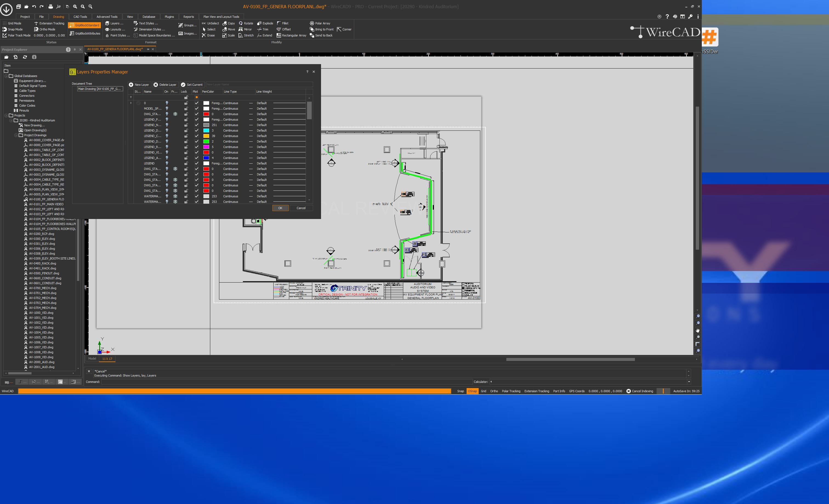Uncheck Plot for the LEGEND_VI layer
Image resolution: width=829 pixels, height=504 pixels.
pos(197,152)
